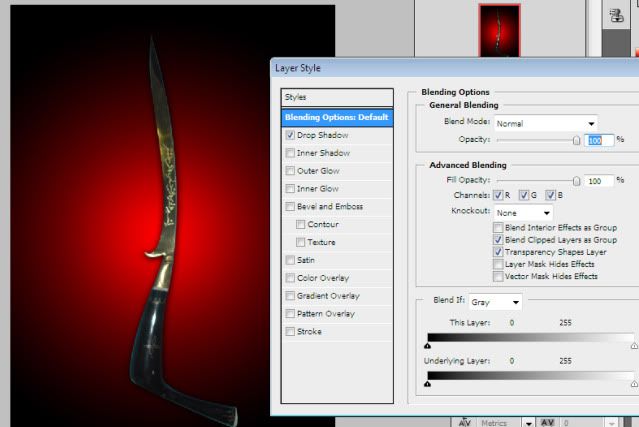Screen dimensions: 639x427
Task: Select the dagger layer thumbnail
Action: (x=499, y=31)
